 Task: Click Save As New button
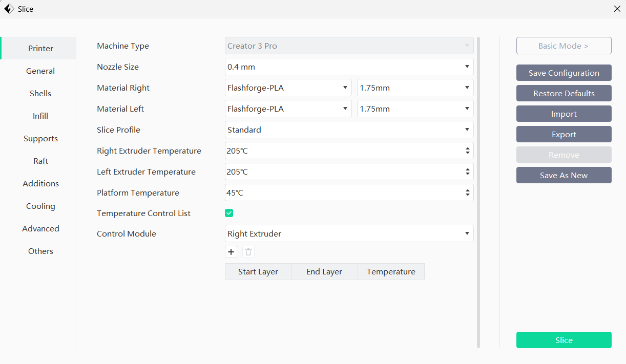[564, 175]
